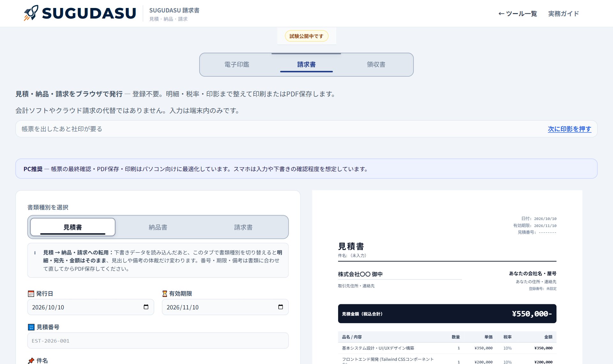613x364 pixels.
Task: Click 登録番号: 未設定 in the preview
Action: [x=542, y=289]
